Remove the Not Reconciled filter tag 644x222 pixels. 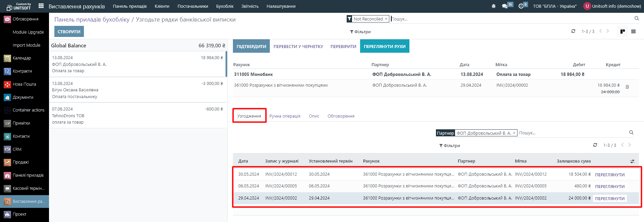[x=386, y=19]
